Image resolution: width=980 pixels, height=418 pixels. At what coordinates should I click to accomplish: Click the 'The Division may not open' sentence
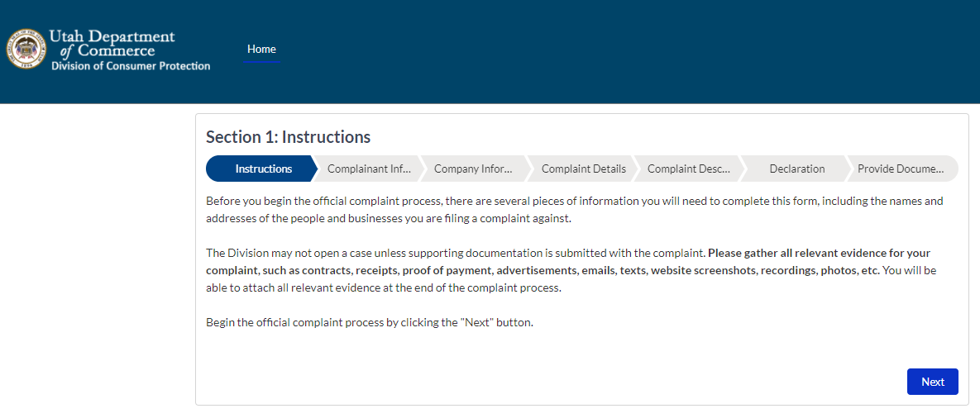pyautogui.click(x=456, y=254)
